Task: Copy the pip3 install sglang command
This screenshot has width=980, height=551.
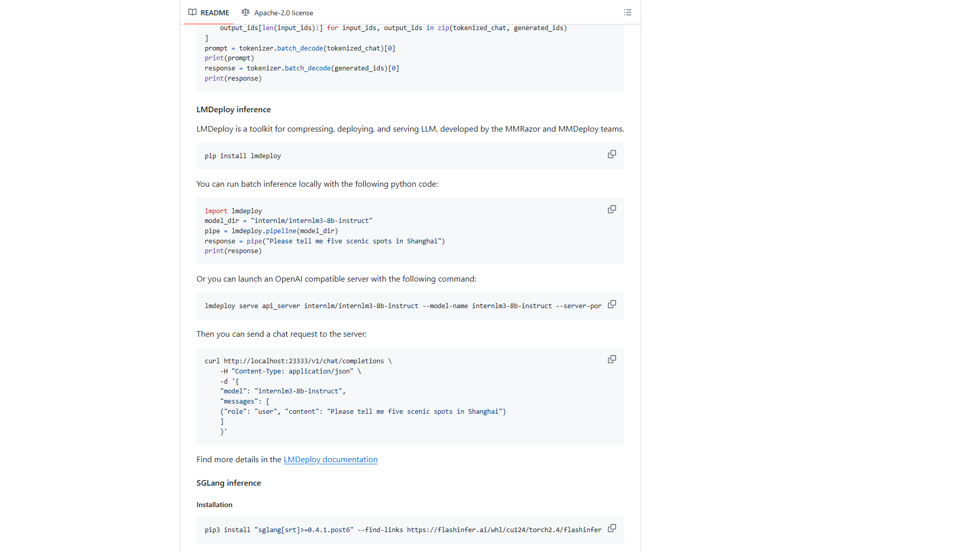Action: click(611, 529)
